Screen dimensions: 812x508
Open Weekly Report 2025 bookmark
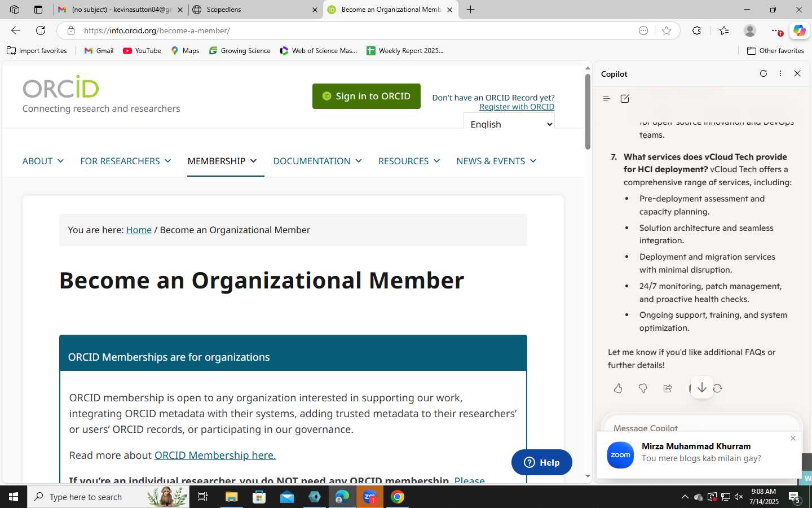pos(405,51)
